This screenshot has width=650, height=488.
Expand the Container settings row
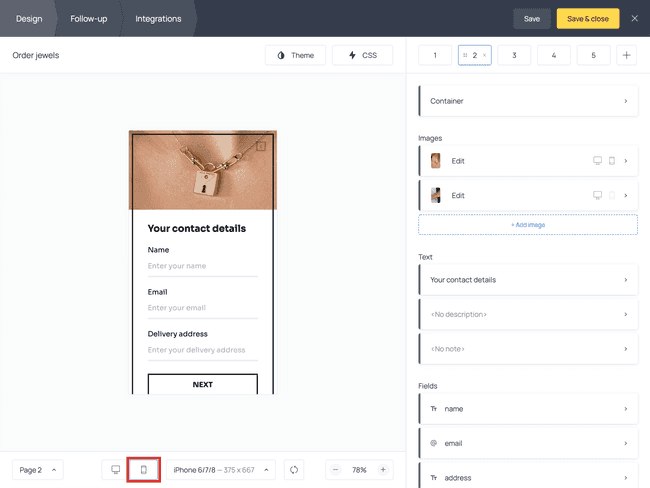[x=528, y=101]
